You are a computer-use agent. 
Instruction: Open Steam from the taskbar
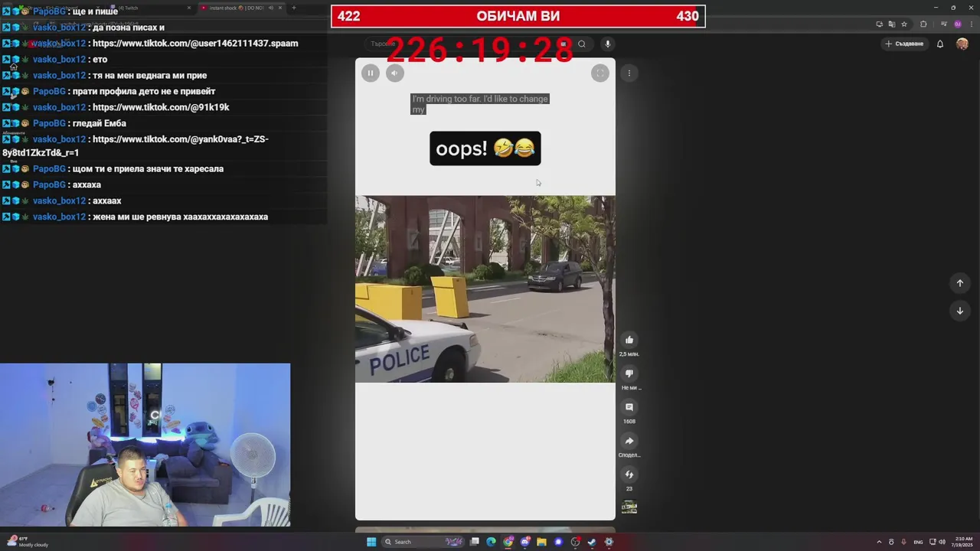point(592,542)
